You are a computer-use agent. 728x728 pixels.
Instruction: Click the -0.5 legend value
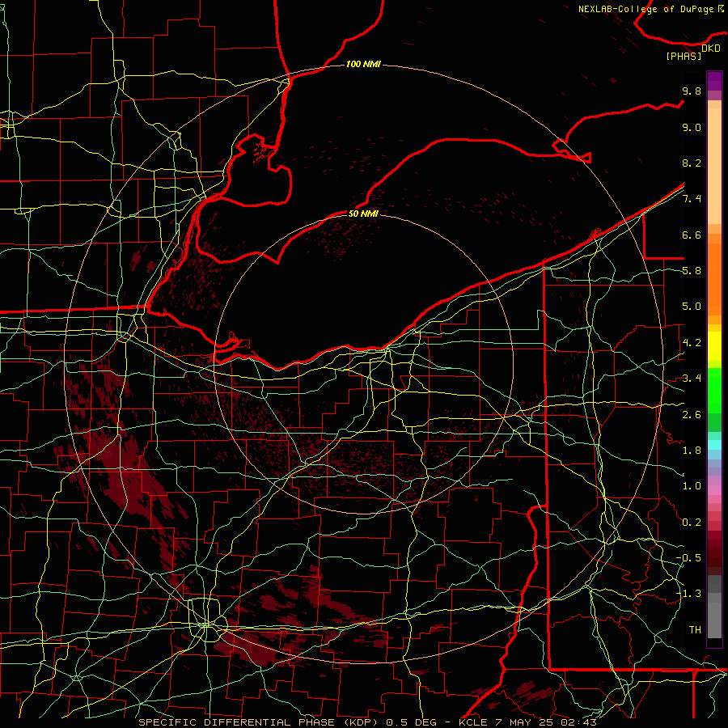pyautogui.click(x=688, y=558)
